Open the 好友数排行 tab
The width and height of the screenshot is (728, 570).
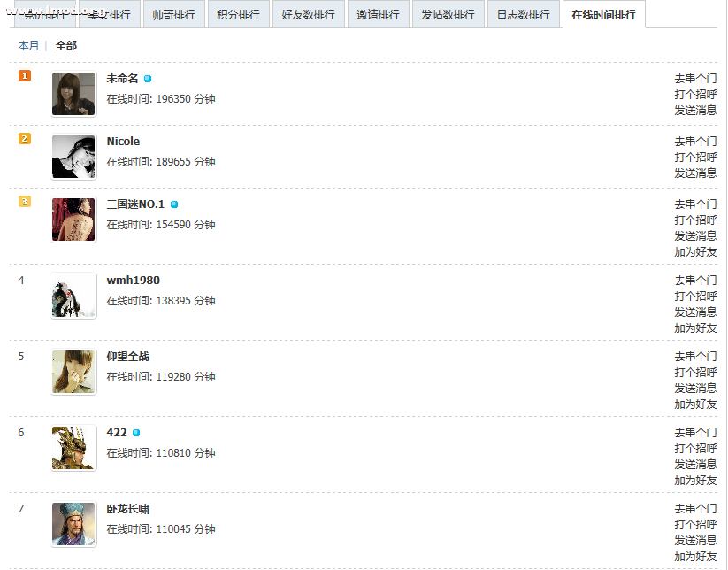point(309,14)
